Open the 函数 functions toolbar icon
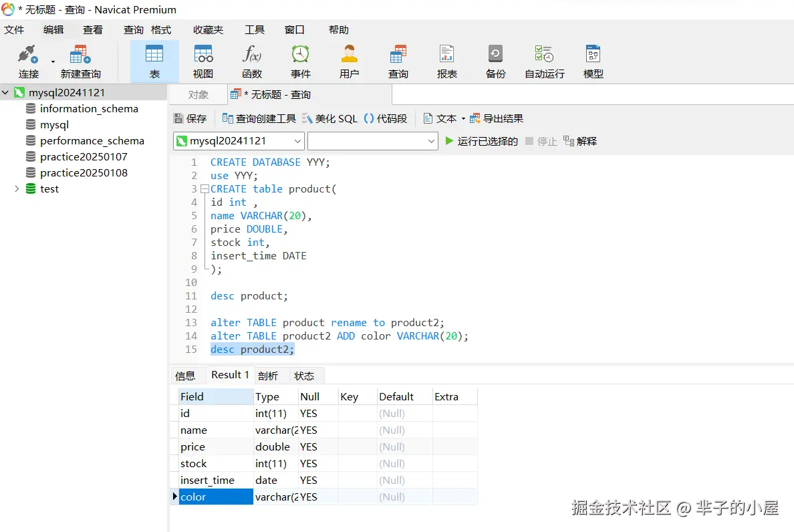 point(252,61)
